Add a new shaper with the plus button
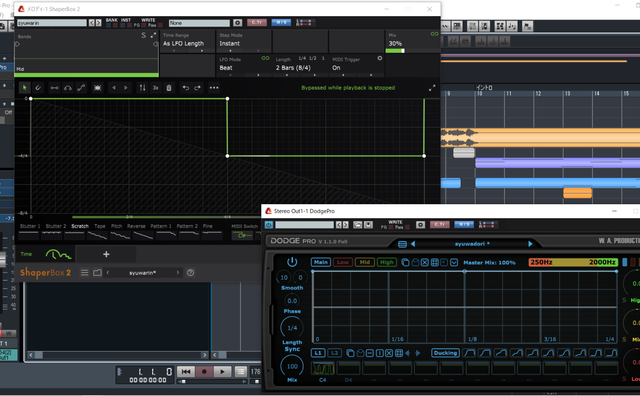 pyautogui.click(x=106, y=254)
